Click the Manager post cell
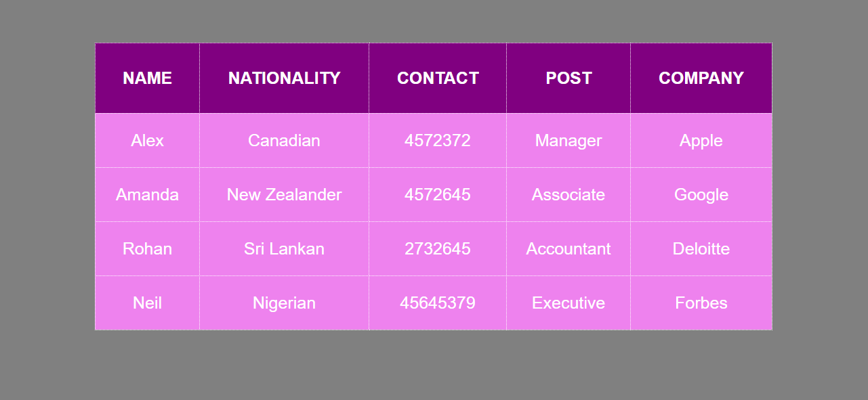Screen dimensions: 868x400 click(x=569, y=140)
